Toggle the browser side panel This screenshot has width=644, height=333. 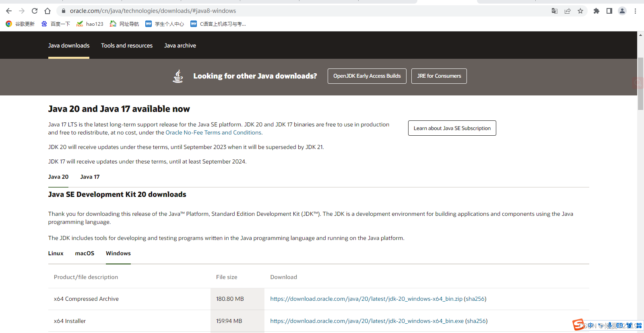point(609,11)
